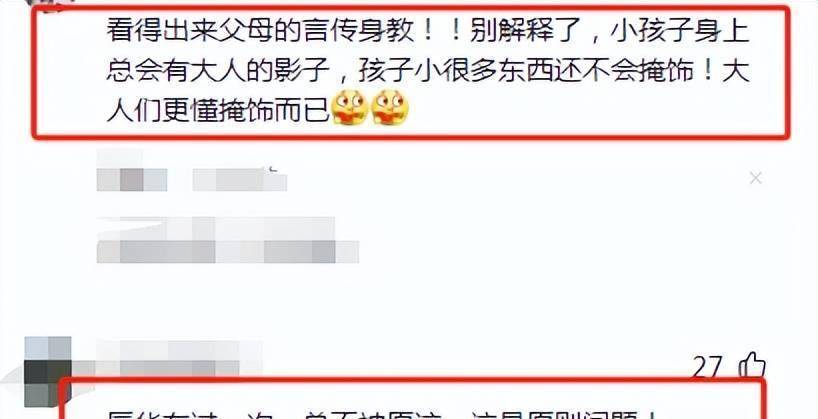Viewport: 818px width, 419px height.
Task: Open the pixelated avatar of the lower commenter
Action: click(x=47, y=371)
